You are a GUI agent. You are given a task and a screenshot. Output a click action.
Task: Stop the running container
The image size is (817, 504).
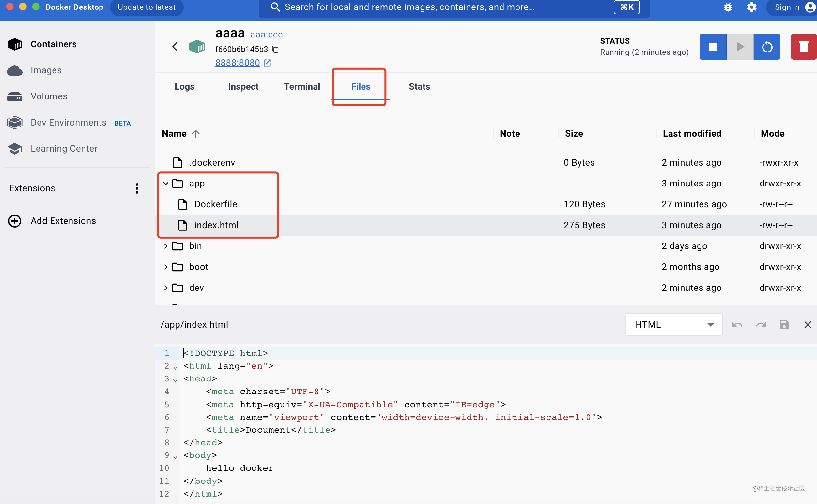[x=712, y=47]
